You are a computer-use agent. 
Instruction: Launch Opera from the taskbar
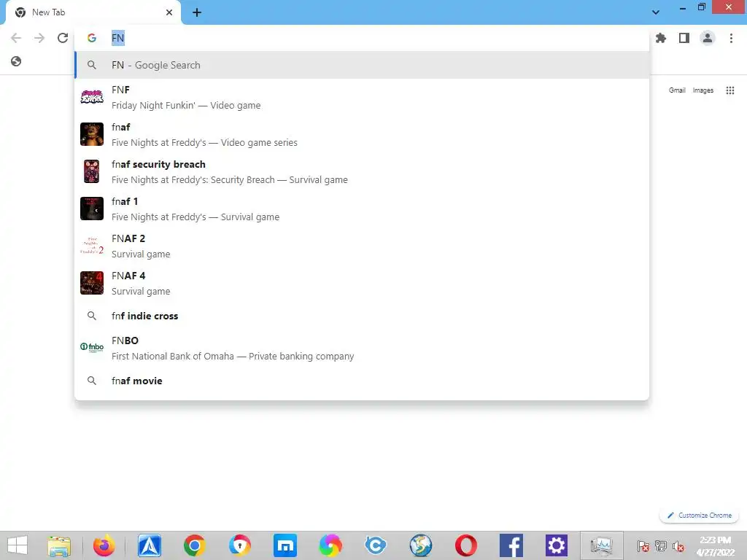(x=466, y=545)
